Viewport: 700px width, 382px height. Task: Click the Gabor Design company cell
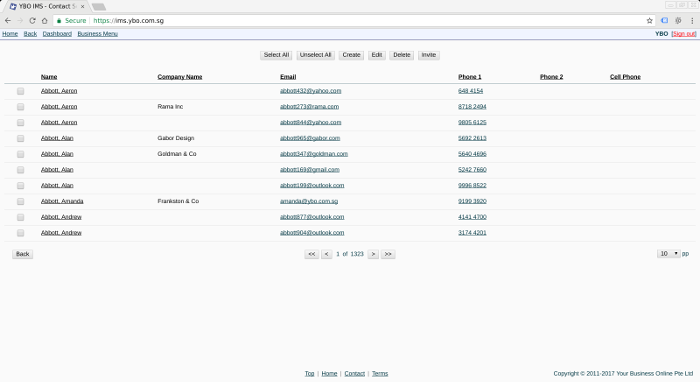pyautogui.click(x=176, y=138)
